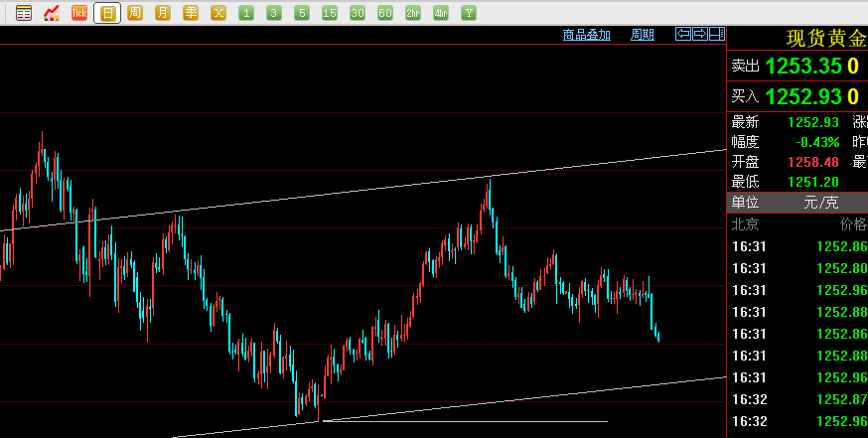Switch to the 30-minute chart
868x438 pixels.
358,13
